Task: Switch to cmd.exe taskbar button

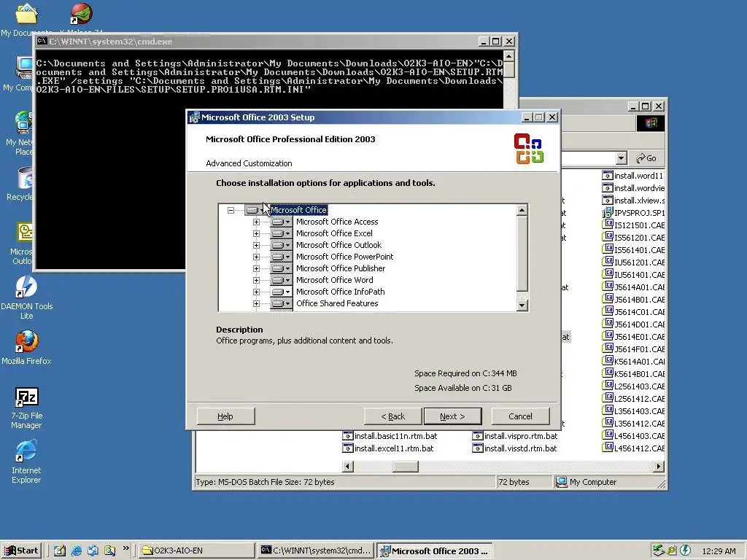Action: [x=315, y=551]
